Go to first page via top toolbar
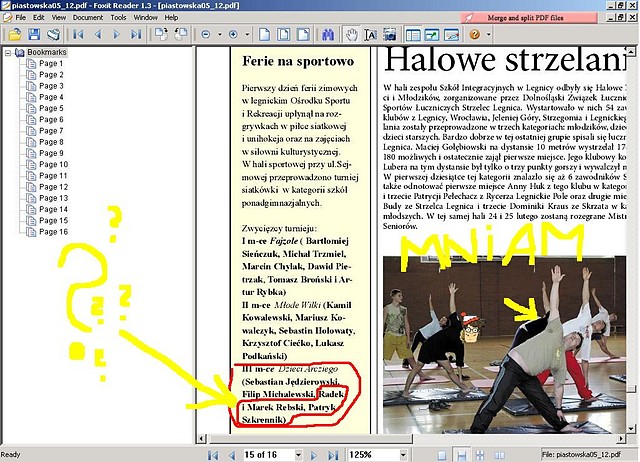 [x=78, y=35]
